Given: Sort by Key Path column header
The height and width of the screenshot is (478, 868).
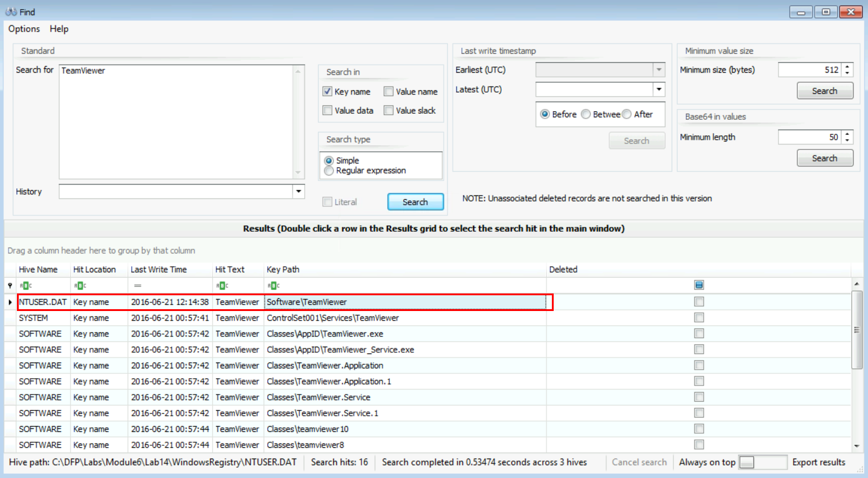Looking at the screenshot, I should tap(405, 270).
